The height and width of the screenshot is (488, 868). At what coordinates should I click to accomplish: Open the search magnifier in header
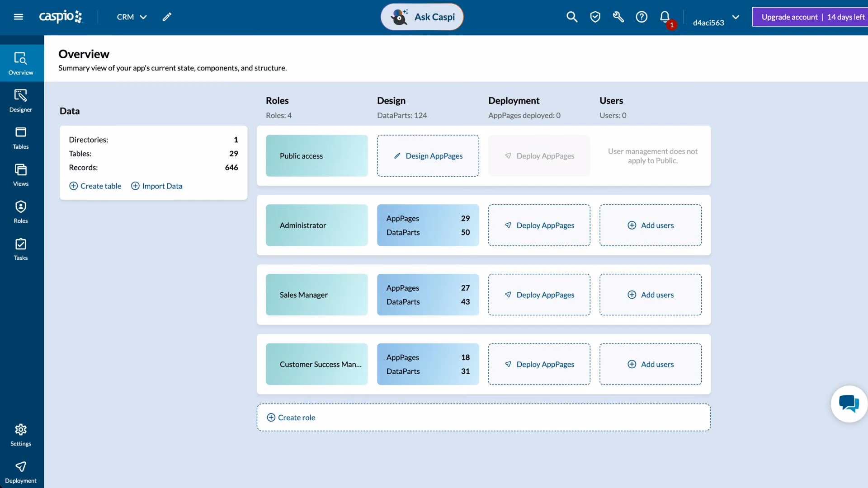(572, 17)
